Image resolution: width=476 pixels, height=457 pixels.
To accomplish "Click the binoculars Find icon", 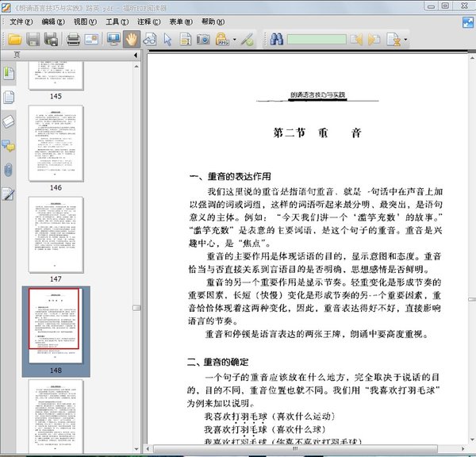I will click(275, 39).
